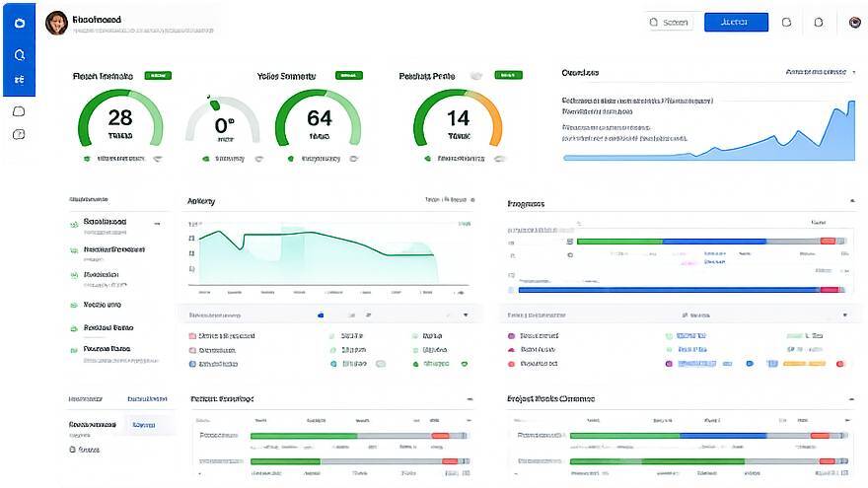Click the yellow chip in the right list's third row
This screenshot has width=868, height=488.
(x=804, y=364)
